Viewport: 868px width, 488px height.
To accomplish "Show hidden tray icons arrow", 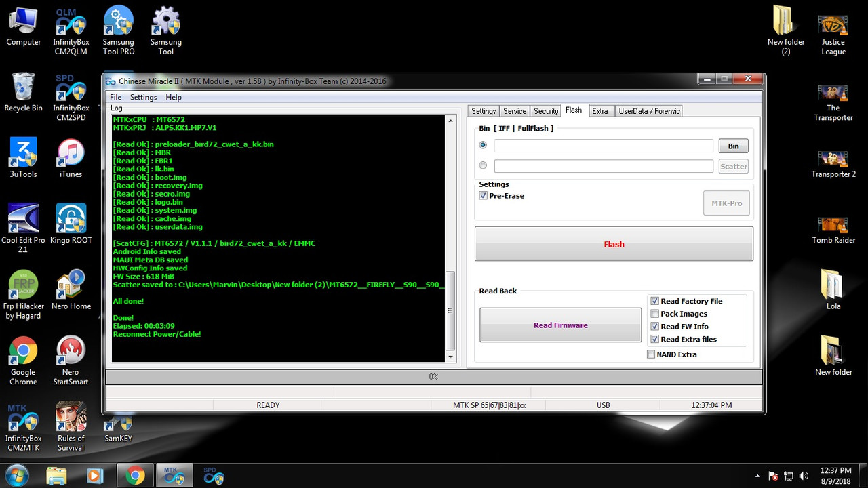I will [x=758, y=476].
